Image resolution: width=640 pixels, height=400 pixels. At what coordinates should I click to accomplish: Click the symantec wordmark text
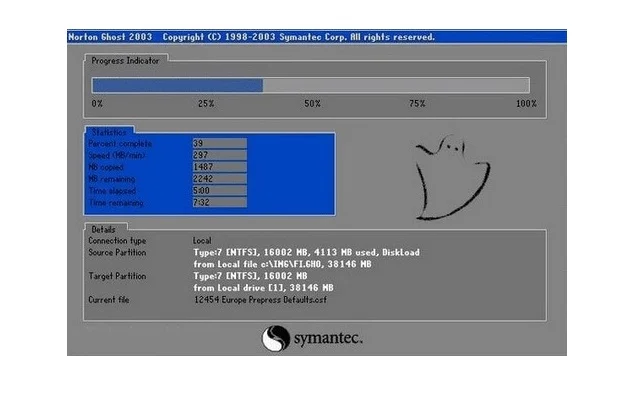pos(328,339)
